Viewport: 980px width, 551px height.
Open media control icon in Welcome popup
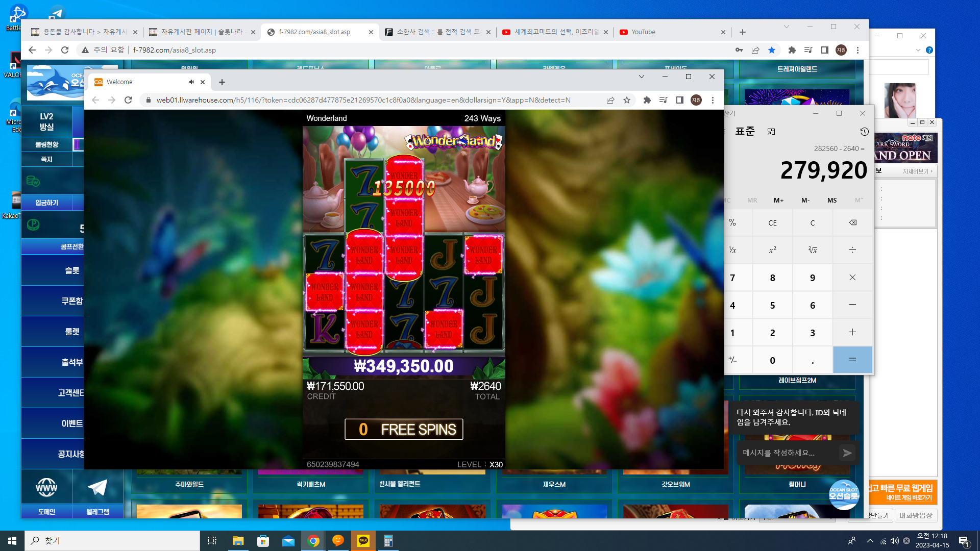click(x=664, y=100)
